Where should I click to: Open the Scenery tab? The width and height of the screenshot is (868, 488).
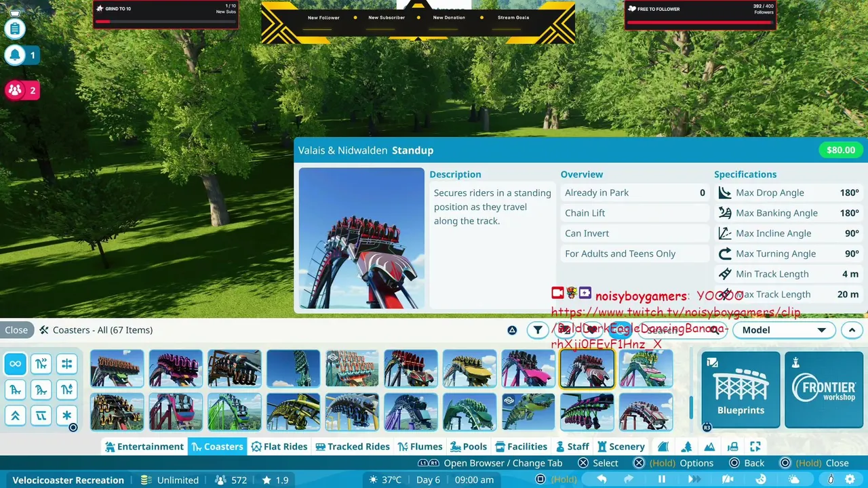tap(620, 447)
